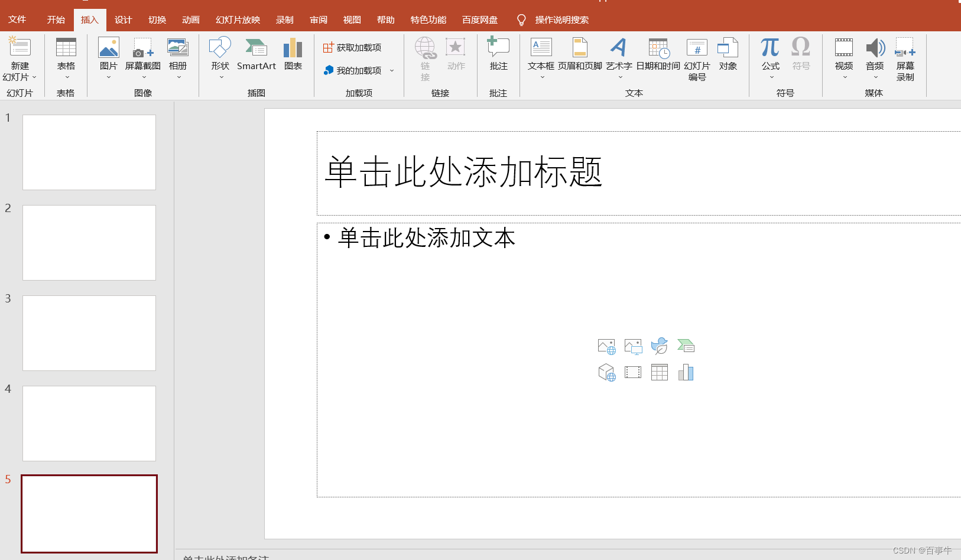Click the Action (动作) icon
Viewport: 961px width, 560px height.
456,47
